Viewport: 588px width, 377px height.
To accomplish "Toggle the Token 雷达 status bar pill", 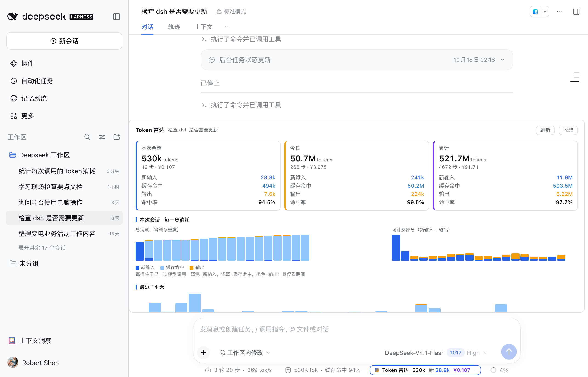I will click(425, 370).
